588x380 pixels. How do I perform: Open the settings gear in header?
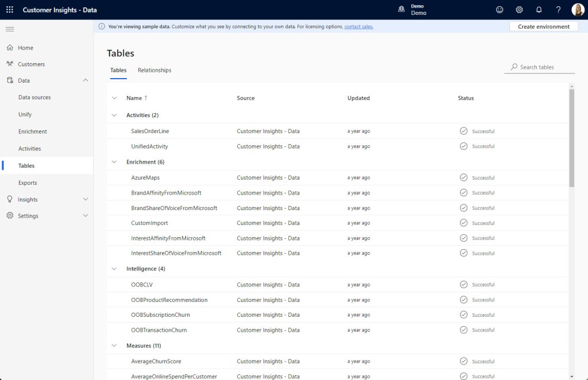click(519, 10)
